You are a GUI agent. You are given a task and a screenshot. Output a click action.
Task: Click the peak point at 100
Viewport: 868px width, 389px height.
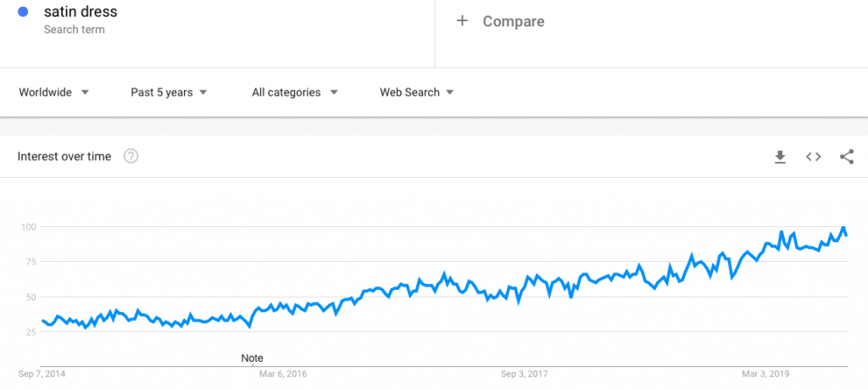click(x=843, y=227)
